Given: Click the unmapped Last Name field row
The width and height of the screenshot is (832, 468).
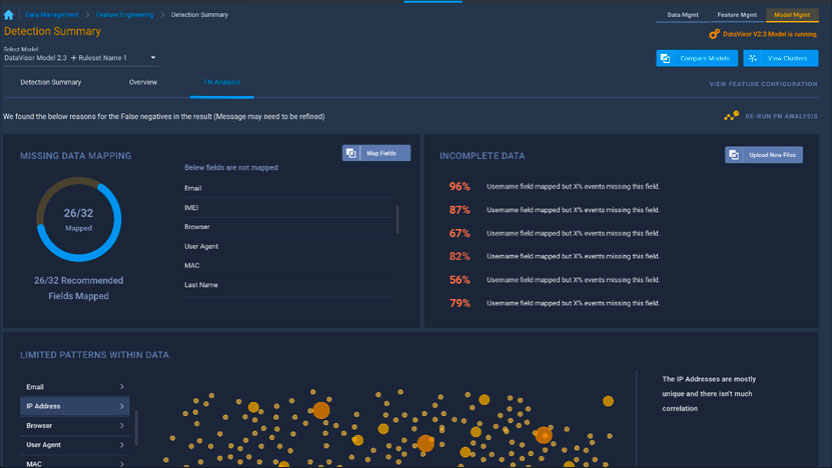Looking at the screenshot, I should (x=288, y=285).
